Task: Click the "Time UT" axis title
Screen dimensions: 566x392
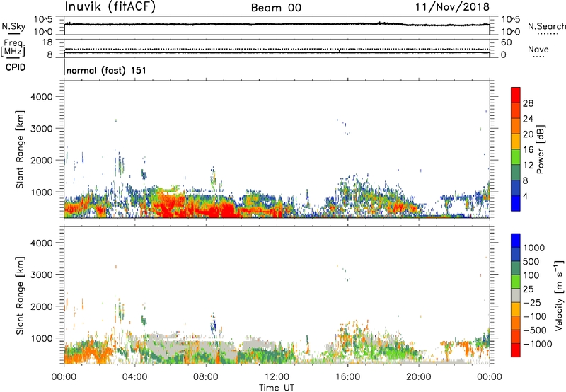Action: click(277, 388)
